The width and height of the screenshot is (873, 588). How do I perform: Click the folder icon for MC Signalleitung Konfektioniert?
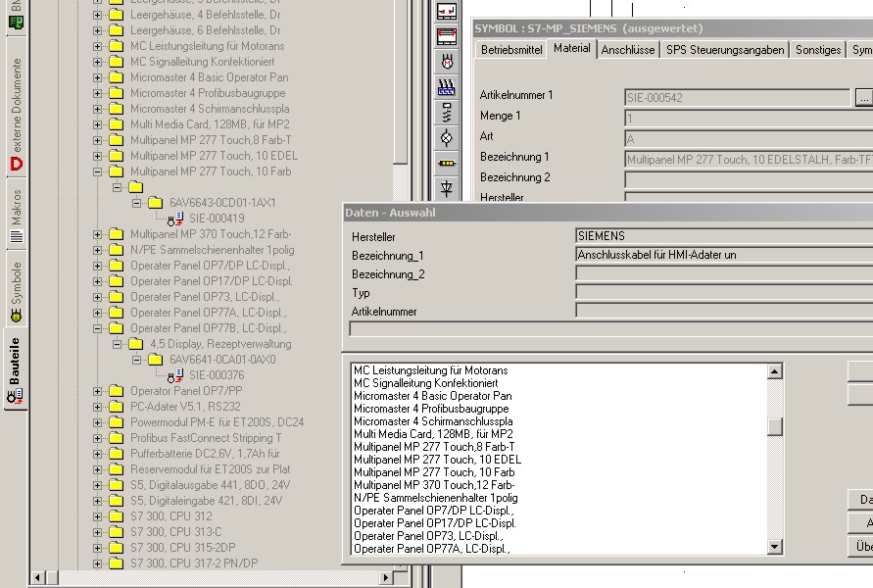(116, 62)
